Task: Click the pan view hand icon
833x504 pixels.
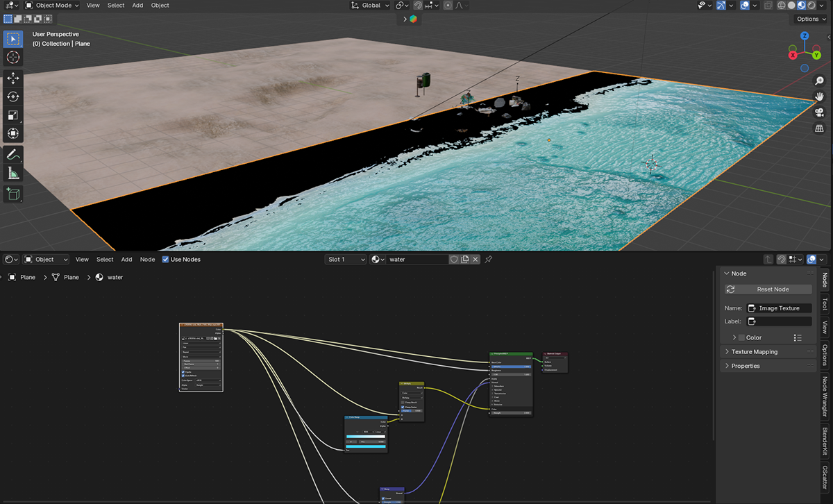Action: tap(819, 96)
